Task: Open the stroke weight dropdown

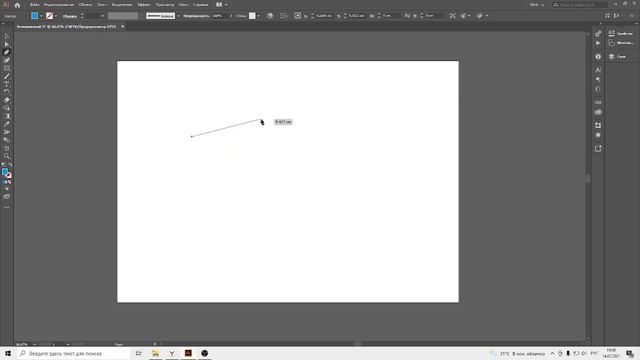Action: (102, 16)
